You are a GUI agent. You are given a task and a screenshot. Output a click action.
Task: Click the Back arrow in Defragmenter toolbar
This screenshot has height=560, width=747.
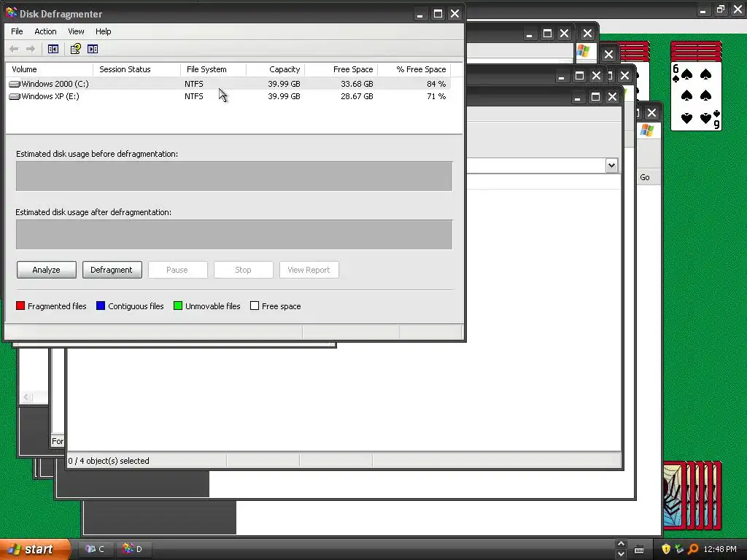pos(14,49)
